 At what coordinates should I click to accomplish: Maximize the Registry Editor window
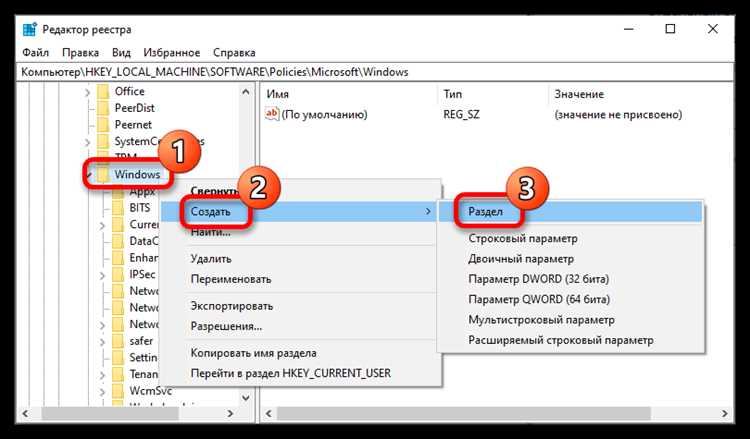(x=671, y=29)
